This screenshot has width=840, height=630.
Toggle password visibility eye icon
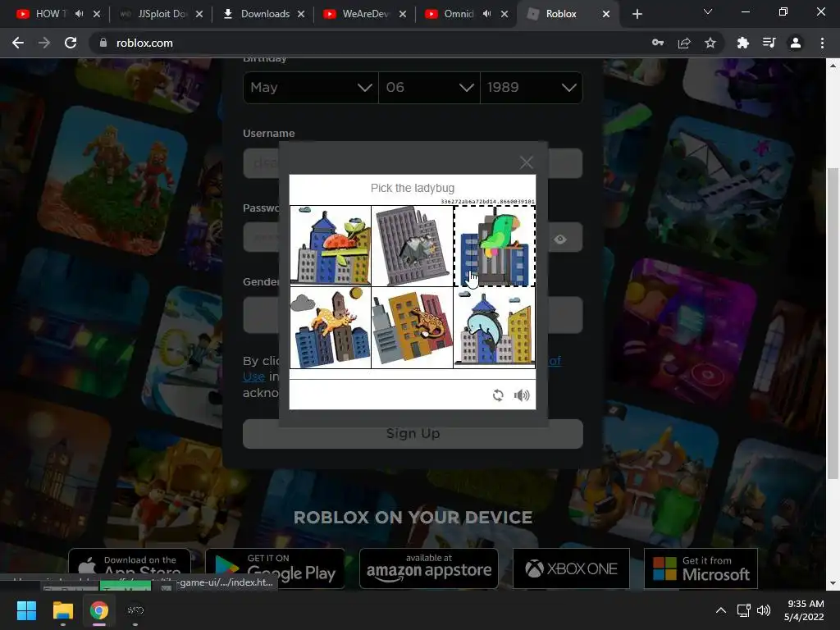point(560,239)
